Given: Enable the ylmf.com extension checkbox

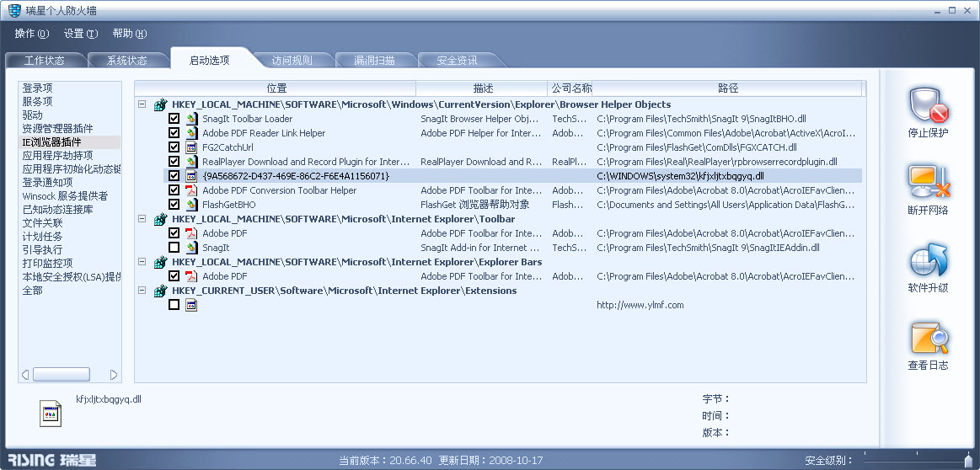Looking at the screenshot, I should coord(174,305).
